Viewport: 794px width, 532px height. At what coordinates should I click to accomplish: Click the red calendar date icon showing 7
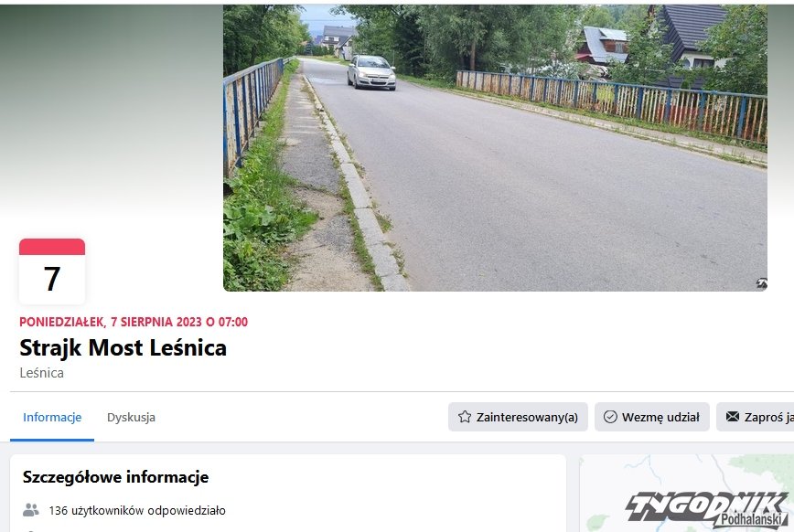pyautogui.click(x=52, y=271)
